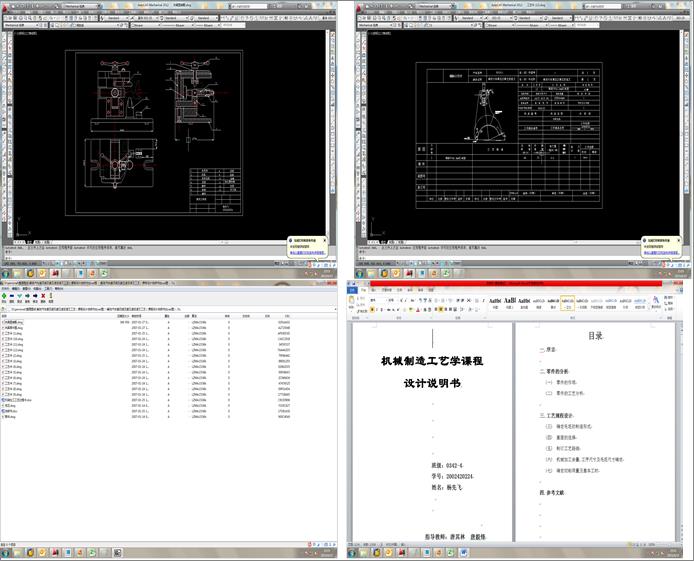The height and width of the screenshot is (561, 694).
Task: Select the Model tab in left AutoCAD
Action: point(29,242)
